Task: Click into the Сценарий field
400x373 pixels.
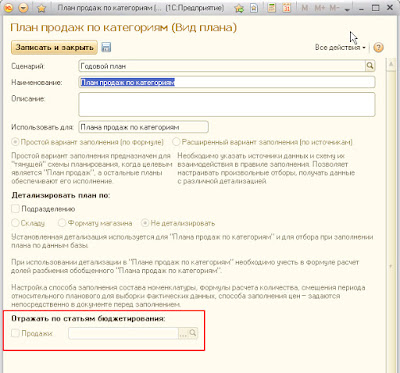Action: pos(222,66)
